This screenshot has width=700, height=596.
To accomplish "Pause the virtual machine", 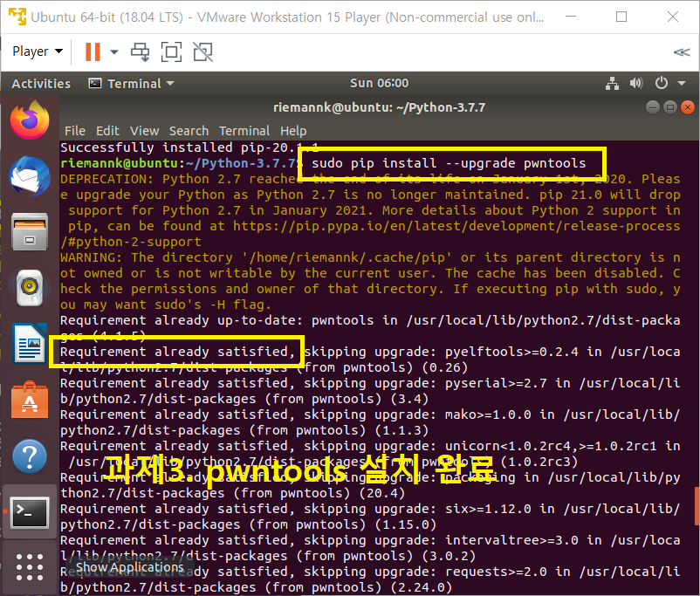I will 93,51.
